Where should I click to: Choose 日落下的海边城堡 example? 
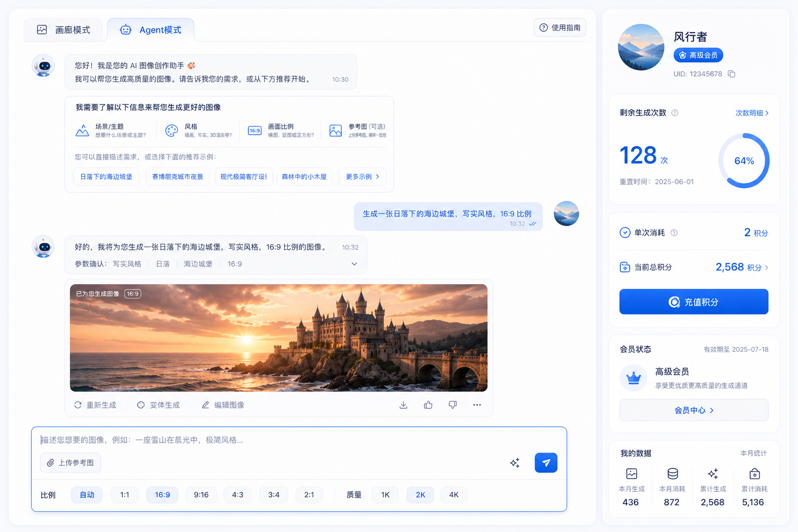pos(106,177)
